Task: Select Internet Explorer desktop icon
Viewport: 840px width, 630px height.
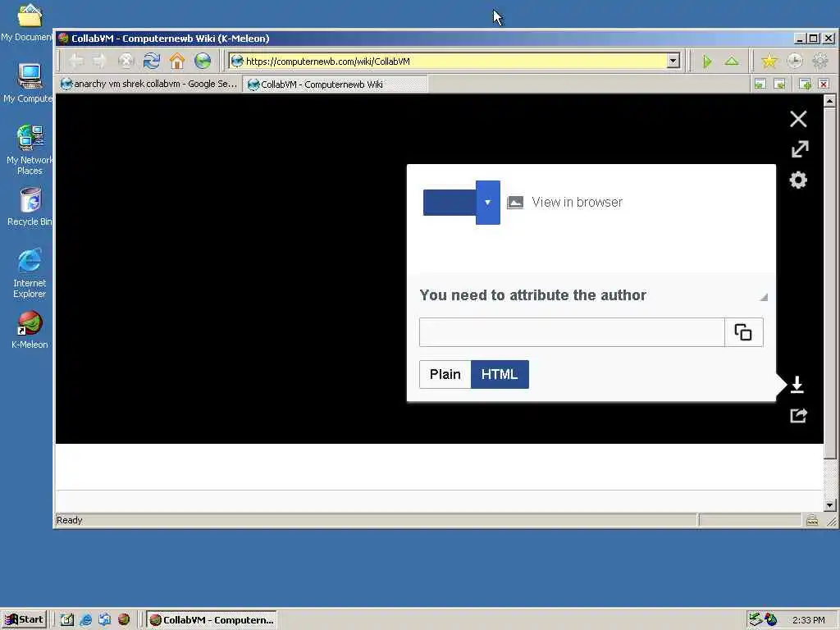Action: click(30, 272)
